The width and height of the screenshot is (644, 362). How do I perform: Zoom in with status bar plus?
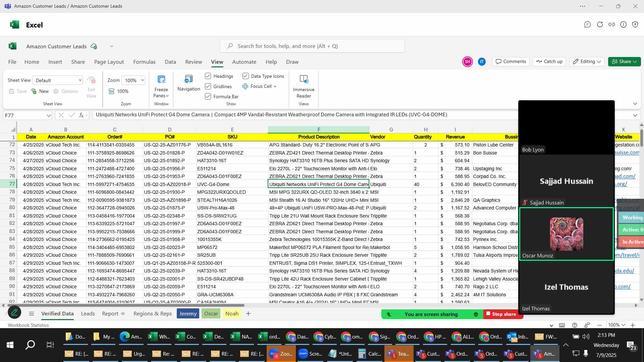pos(633,325)
